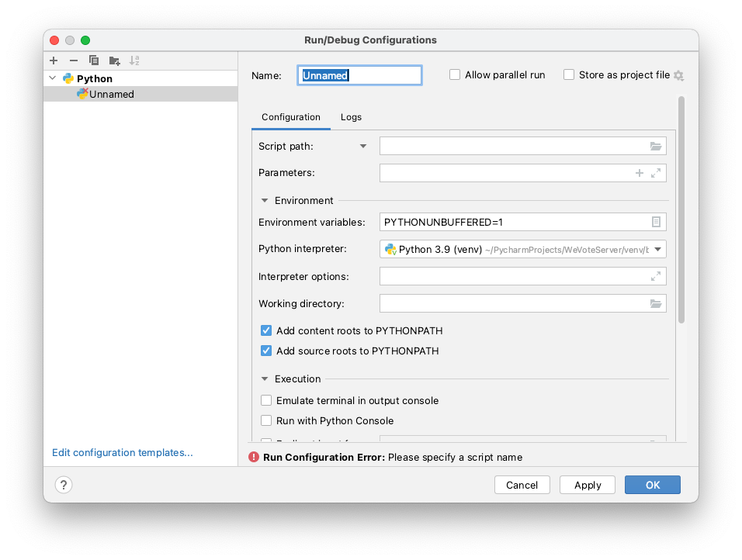Viewport: 742px width, 560px height.
Task: Remove the selected configuration
Action: 74,60
